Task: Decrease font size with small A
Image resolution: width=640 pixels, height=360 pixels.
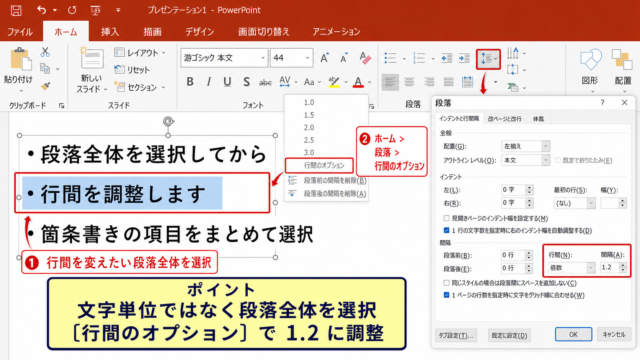Action: point(344,58)
